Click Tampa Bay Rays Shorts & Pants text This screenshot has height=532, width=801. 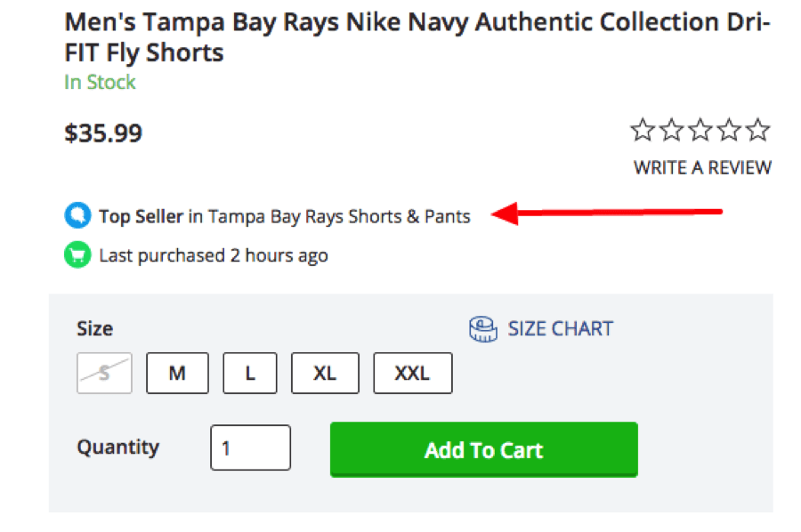tap(339, 216)
